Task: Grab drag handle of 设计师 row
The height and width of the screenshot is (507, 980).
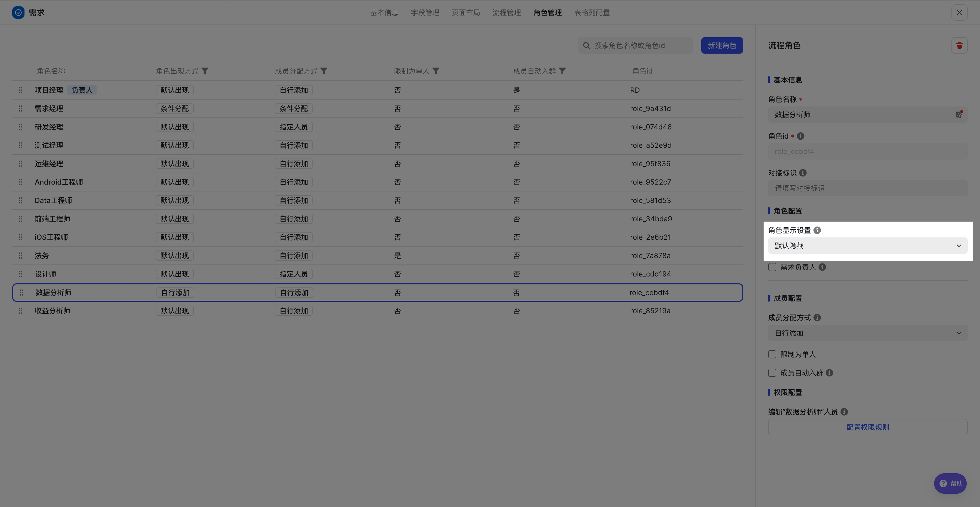Action: point(20,274)
